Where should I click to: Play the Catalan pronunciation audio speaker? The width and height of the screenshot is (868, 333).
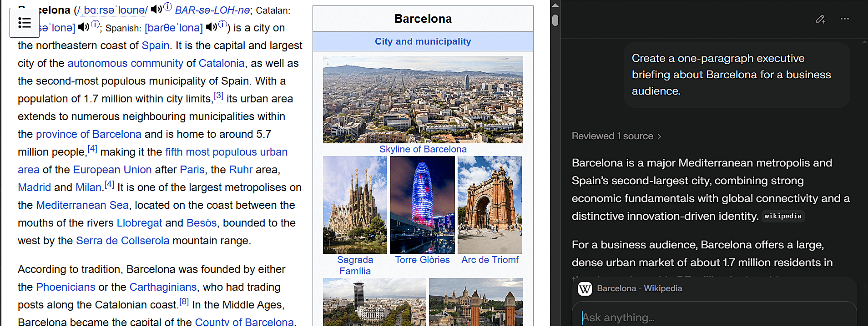coord(83,27)
